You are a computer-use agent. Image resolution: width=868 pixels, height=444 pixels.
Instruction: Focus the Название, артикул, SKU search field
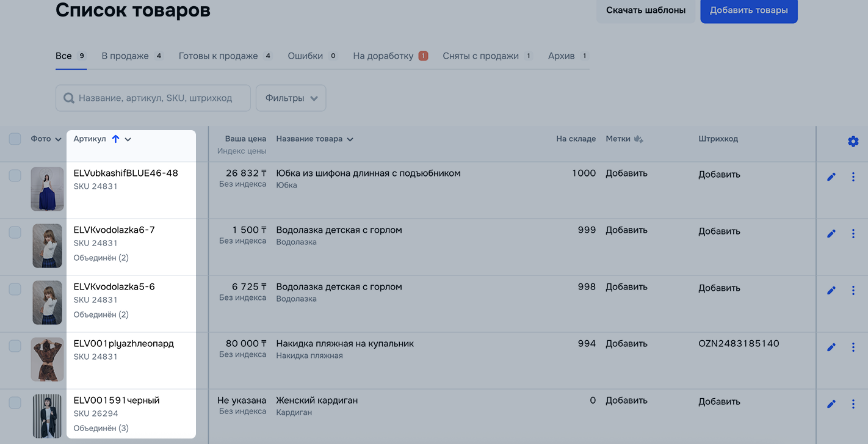coord(153,98)
